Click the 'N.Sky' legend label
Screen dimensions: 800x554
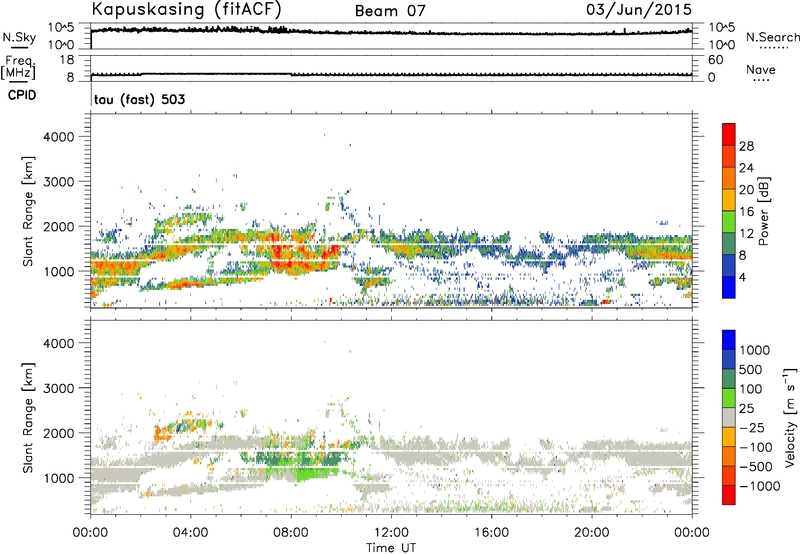(19, 37)
